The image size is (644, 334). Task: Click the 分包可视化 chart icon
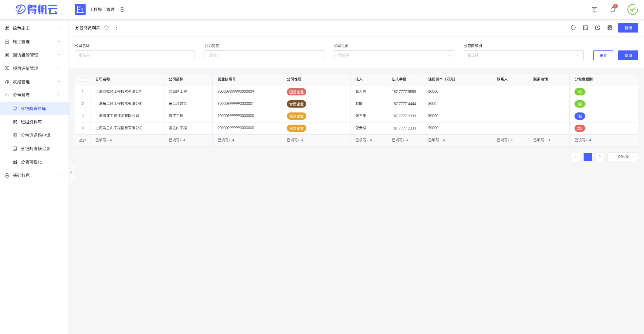click(15, 162)
